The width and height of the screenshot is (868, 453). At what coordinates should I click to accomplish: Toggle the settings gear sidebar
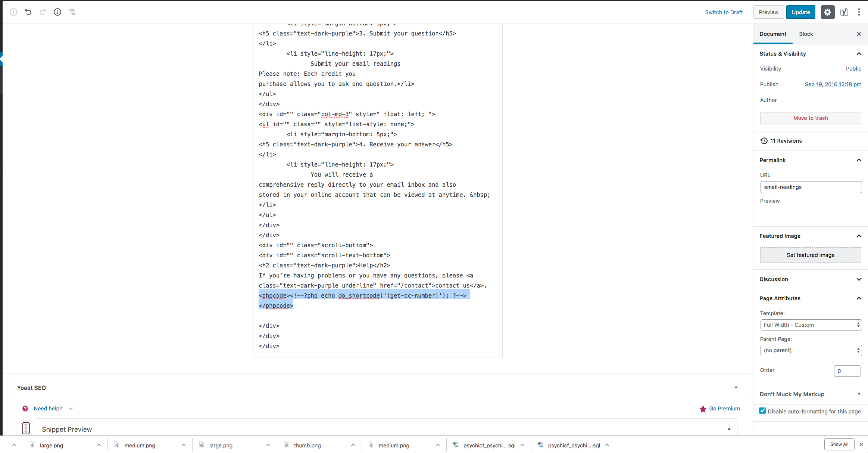(x=827, y=12)
